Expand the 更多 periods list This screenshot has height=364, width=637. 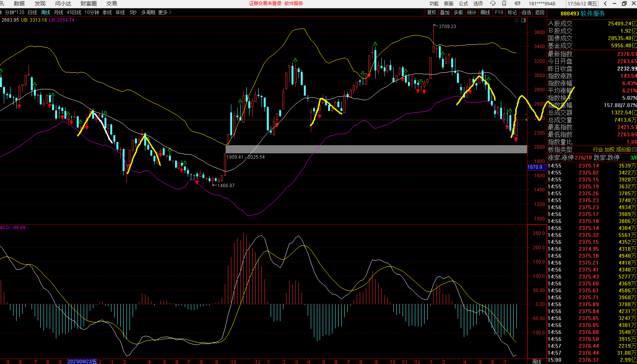click(165, 12)
